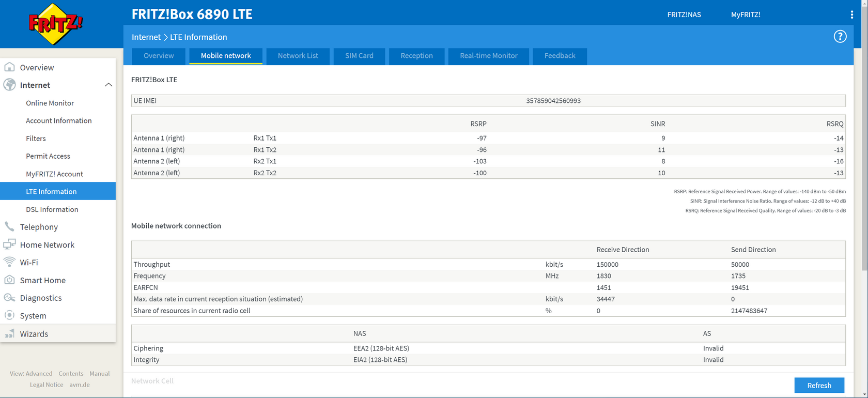
Task: Click the Wizards icon
Action: click(9, 333)
